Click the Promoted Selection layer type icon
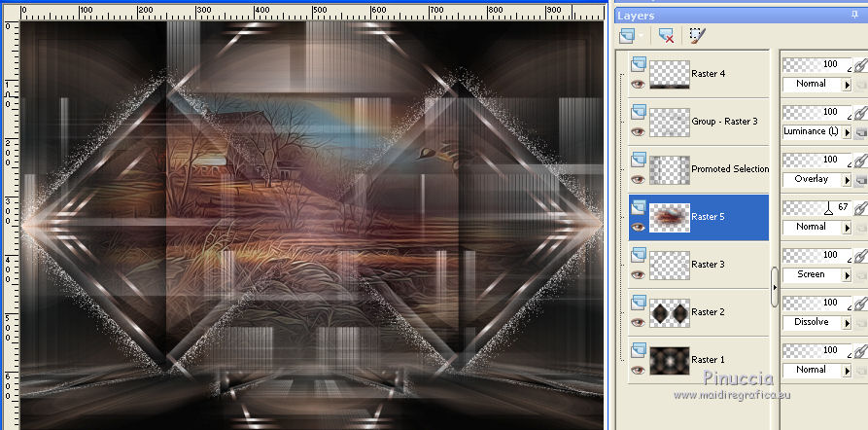Image resolution: width=868 pixels, height=430 pixels. (x=639, y=159)
